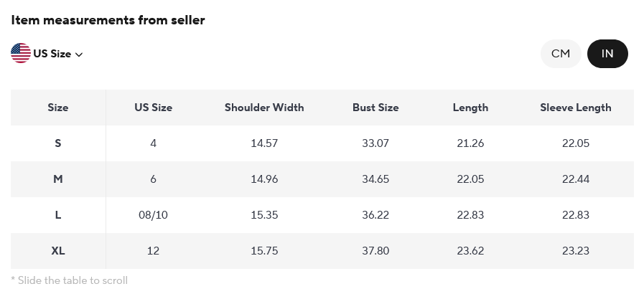Image resolution: width=644 pixels, height=299 pixels.
Task: Click sleeve length value 22.44
Action: 576,179
